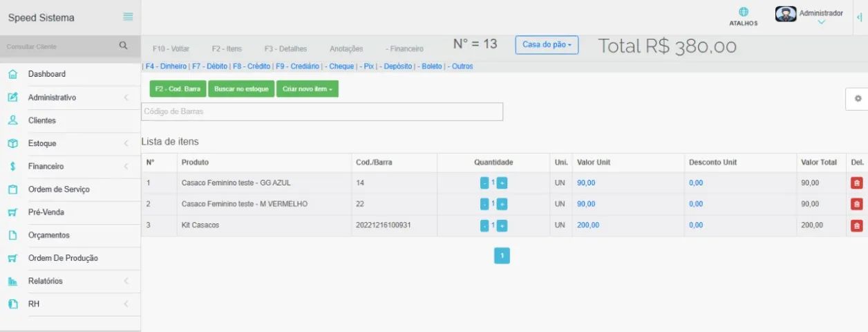Decrease quantity of Kit Casacos
Screen dimensions: 868x332
(484, 225)
